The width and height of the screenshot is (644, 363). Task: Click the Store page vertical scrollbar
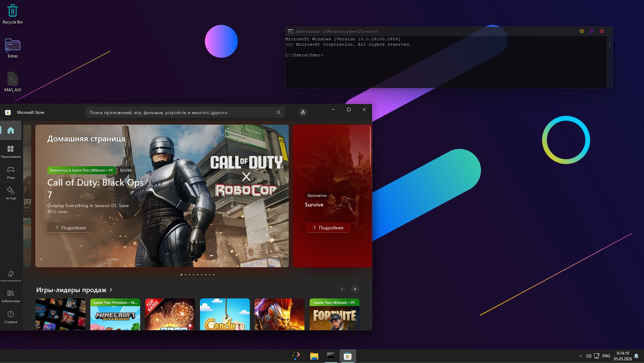pyautogui.click(x=371, y=146)
